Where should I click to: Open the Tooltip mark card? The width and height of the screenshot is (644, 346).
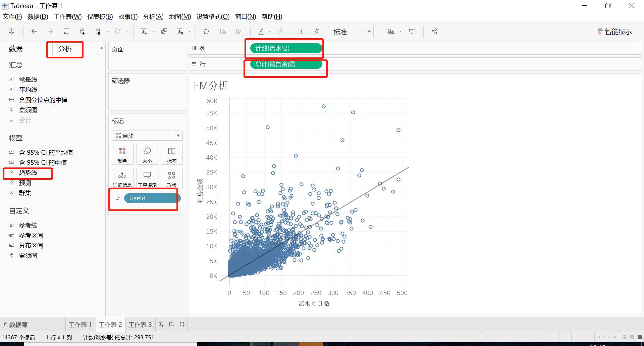pos(147,178)
